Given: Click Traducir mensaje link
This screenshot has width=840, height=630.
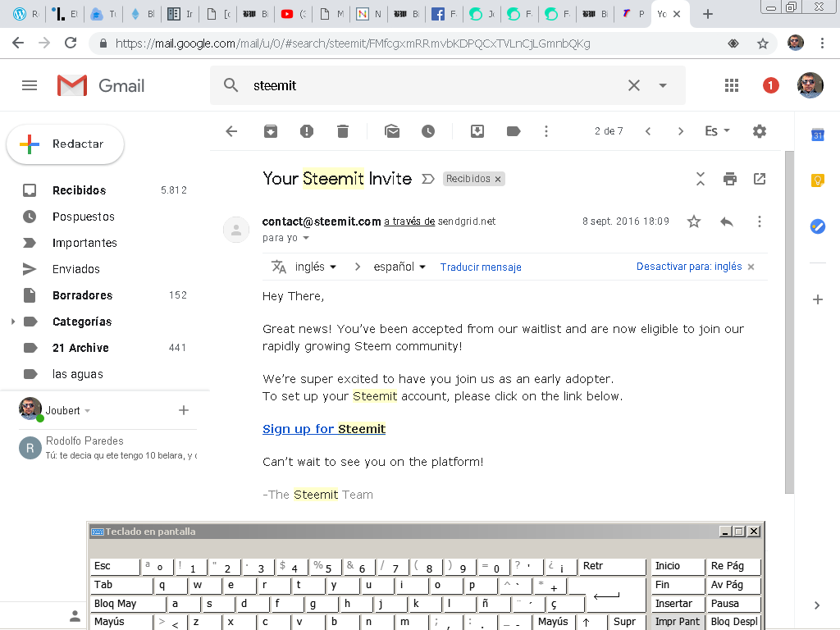Looking at the screenshot, I should 481,267.
